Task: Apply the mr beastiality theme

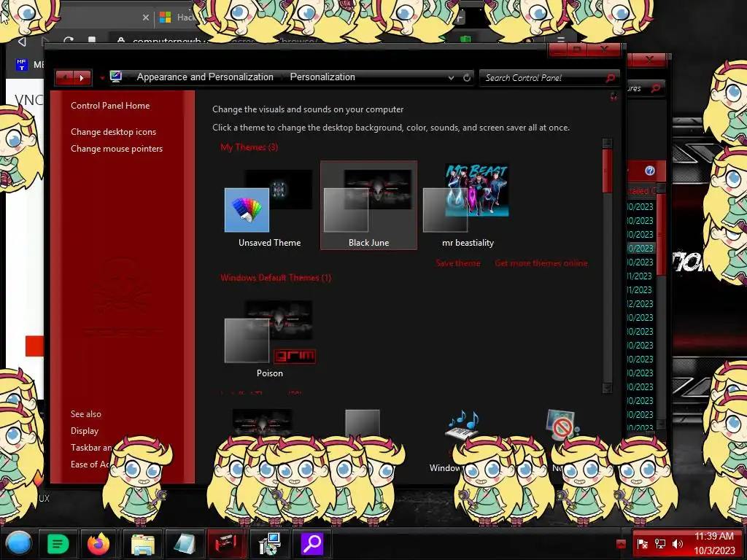Action: (468, 205)
